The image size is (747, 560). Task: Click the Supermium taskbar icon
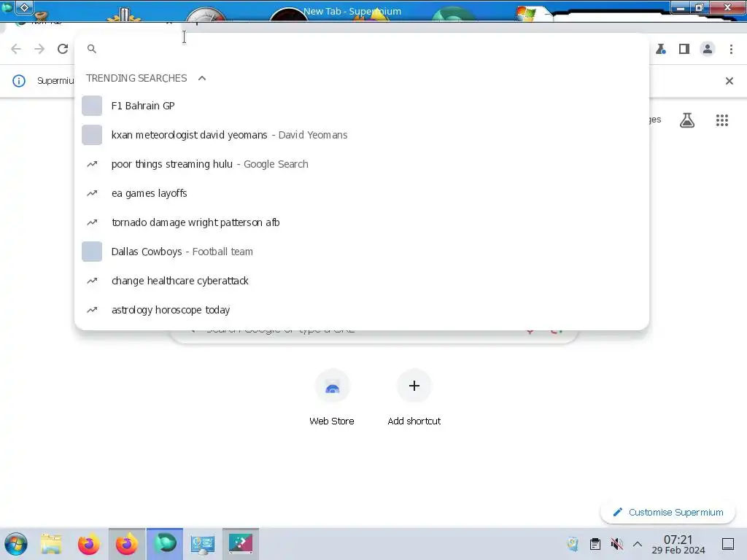(165, 544)
